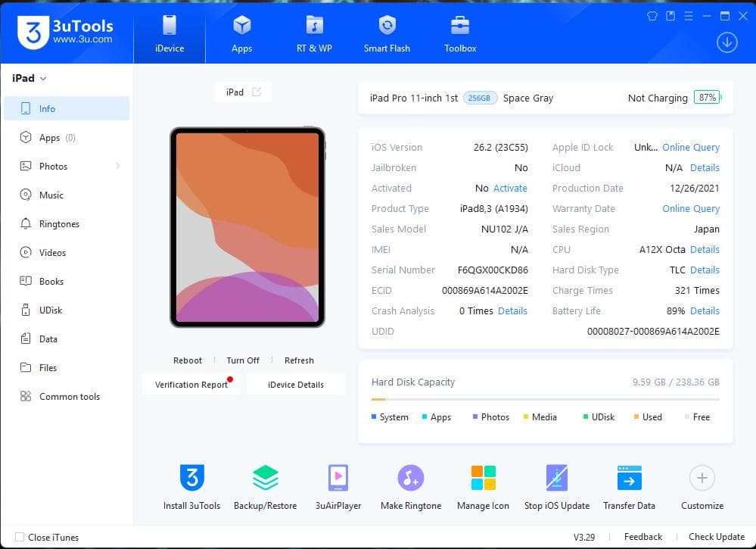Open the Customize panel
The width and height of the screenshot is (756, 549).
click(x=702, y=485)
